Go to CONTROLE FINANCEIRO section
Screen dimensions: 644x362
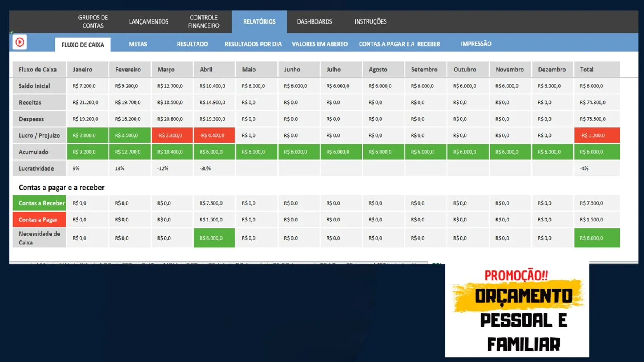204,21
